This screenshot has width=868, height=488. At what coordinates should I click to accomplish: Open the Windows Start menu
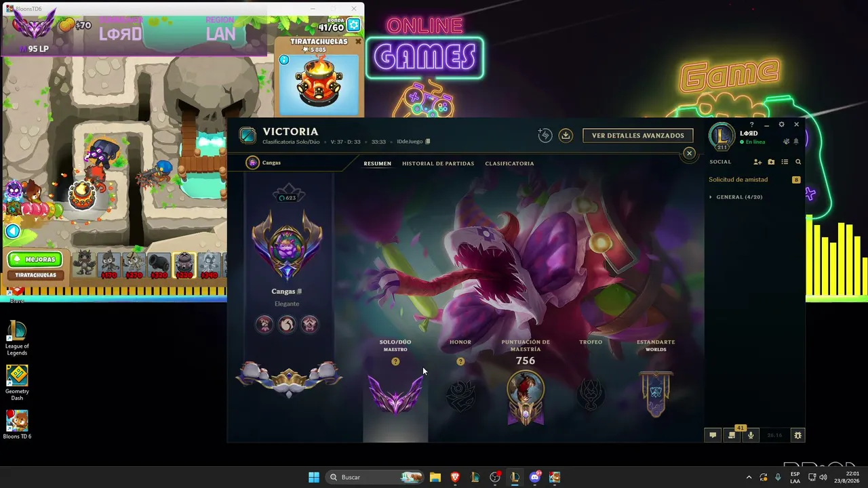pos(314,477)
